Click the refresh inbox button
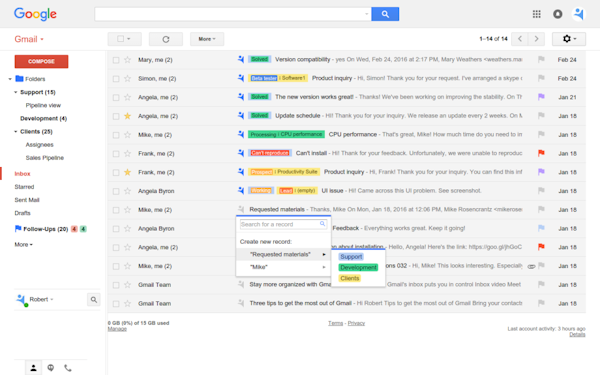The image size is (600, 375). (x=166, y=39)
